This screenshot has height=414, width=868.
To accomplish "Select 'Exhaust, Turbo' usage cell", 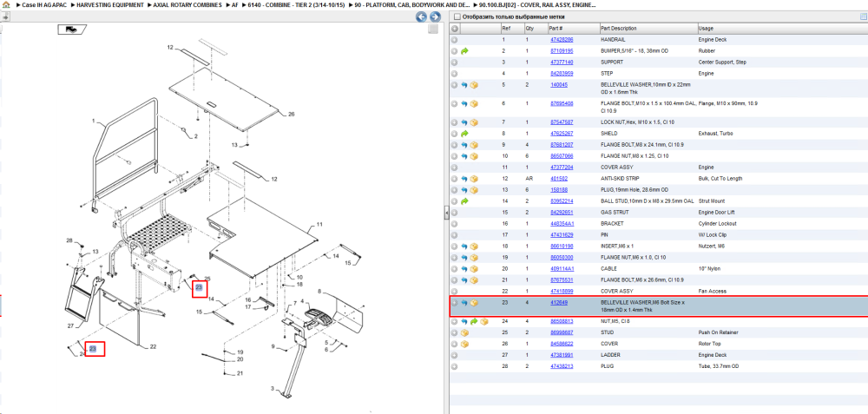I will pos(713,134).
